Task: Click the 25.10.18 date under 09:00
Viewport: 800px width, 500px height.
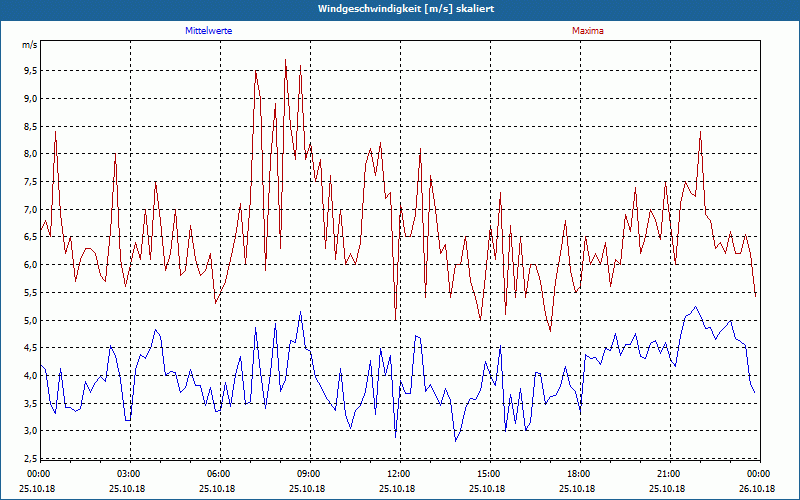Action: pos(307,488)
